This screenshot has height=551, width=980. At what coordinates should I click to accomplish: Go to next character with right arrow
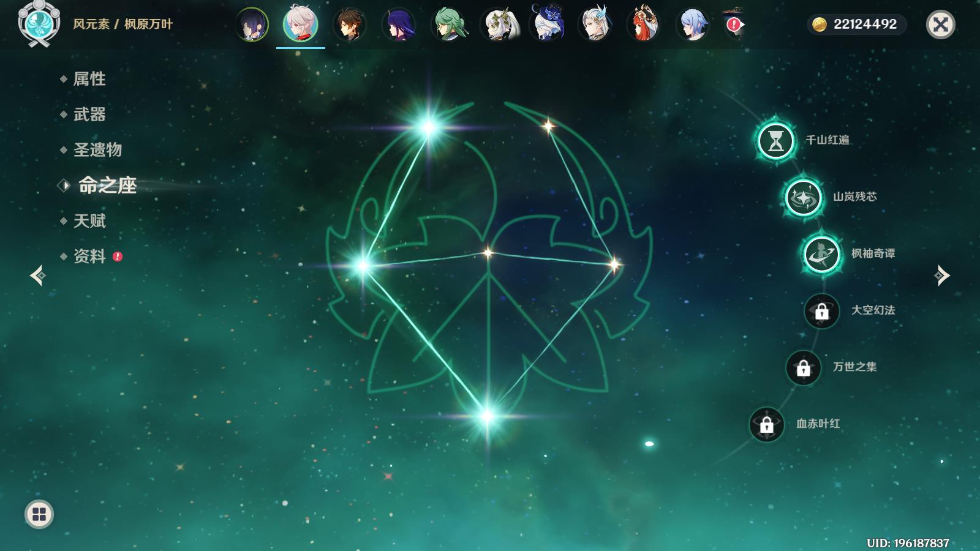[942, 275]
